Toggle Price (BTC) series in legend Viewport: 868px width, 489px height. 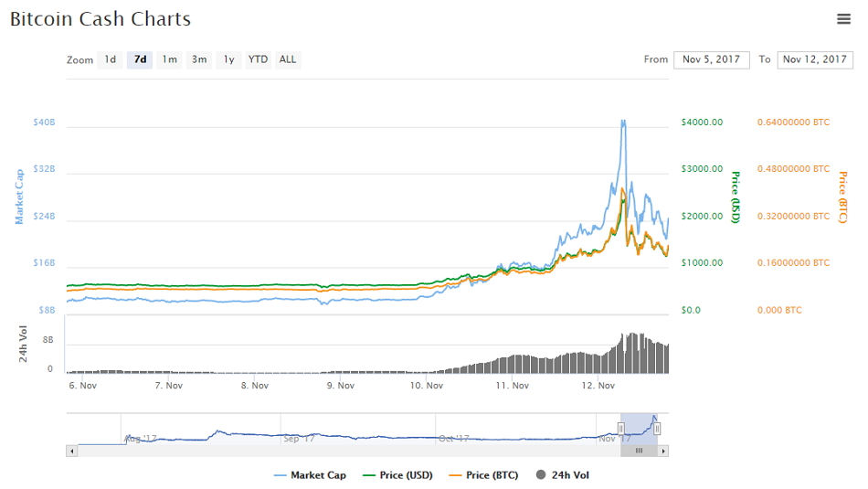click(x=485, y=475)
